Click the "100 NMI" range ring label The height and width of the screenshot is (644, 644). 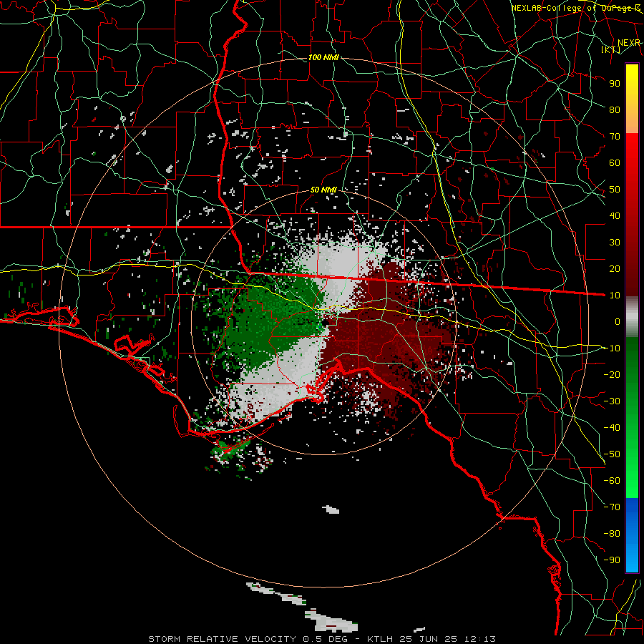point(323,57)
